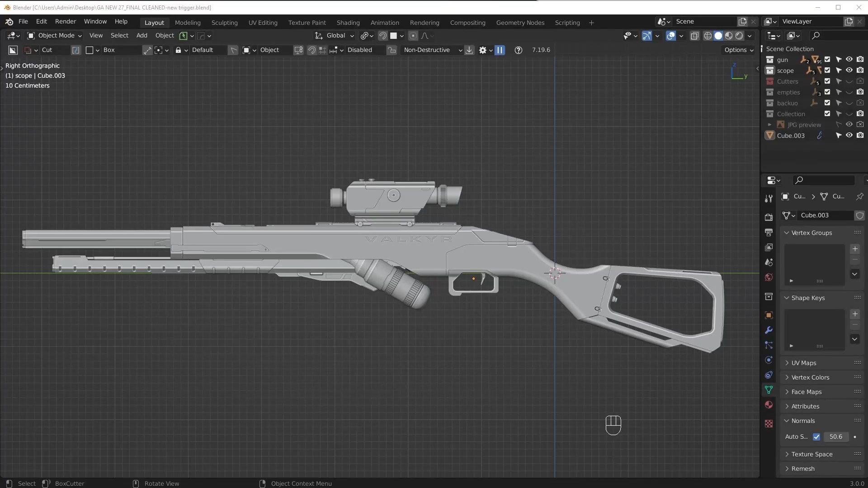Viewport: 868px width, 488px height.
Task: Open the Non-Destructive behavior dropdown
Action: pos(432,50)
